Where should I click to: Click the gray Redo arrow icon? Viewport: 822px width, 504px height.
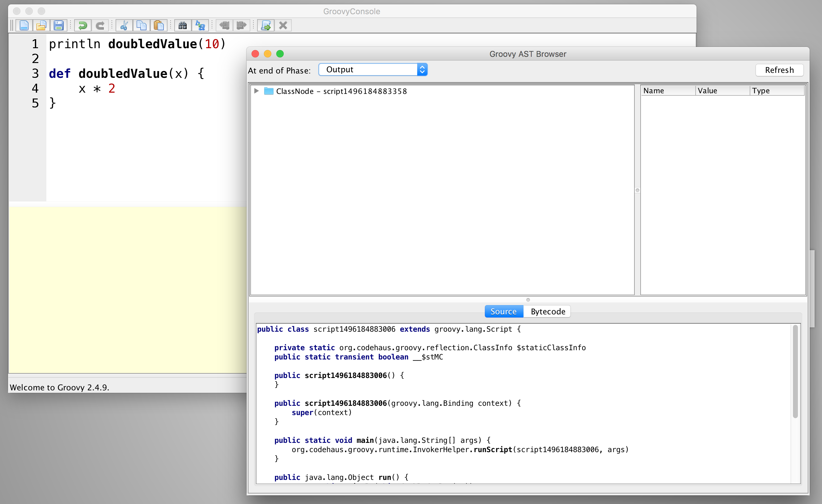[100, 25]
